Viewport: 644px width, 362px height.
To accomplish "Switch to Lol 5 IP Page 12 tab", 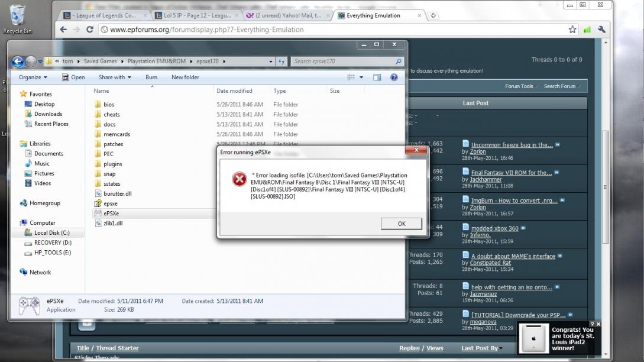I will click(196, 15).
